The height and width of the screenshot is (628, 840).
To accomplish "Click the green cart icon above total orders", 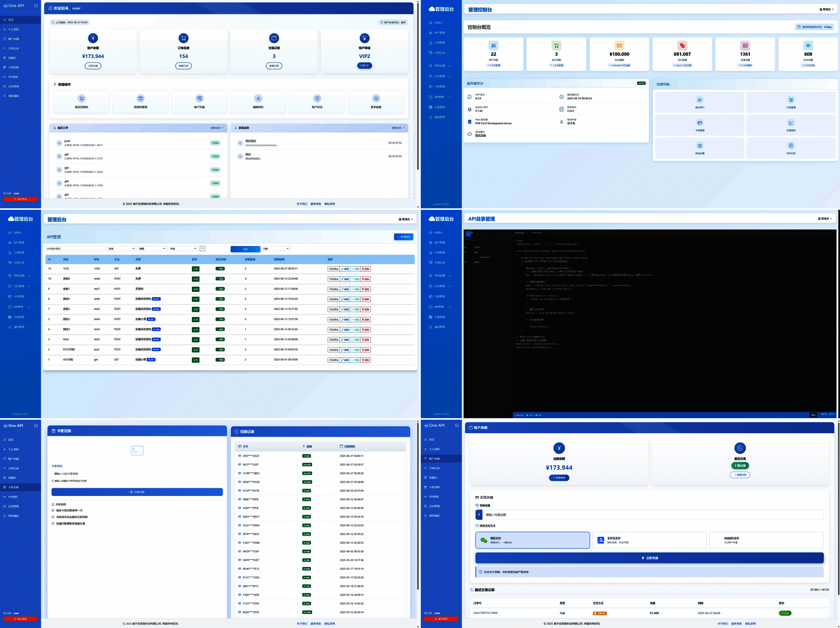I will 556,45.
